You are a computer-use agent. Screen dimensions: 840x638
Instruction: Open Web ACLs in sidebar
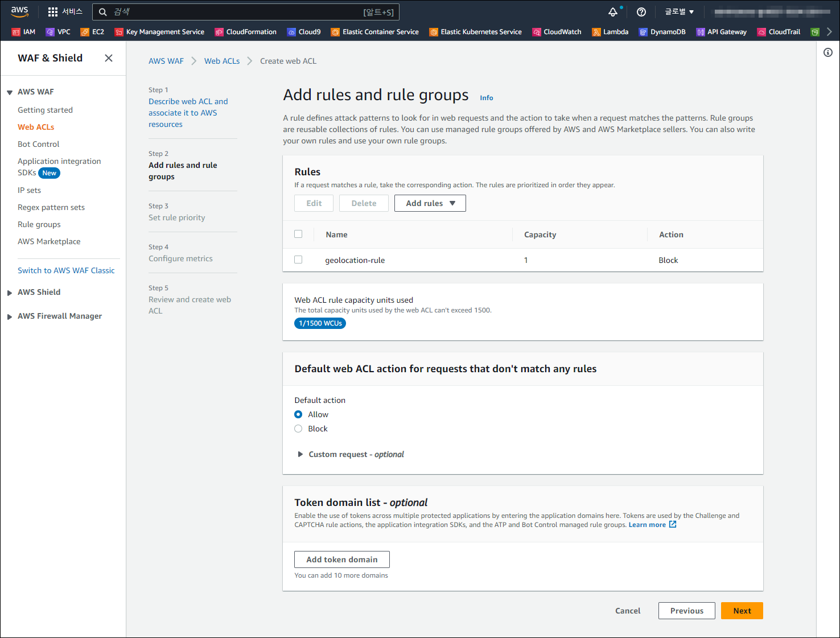pyautogui.click(x=36, y=127)
